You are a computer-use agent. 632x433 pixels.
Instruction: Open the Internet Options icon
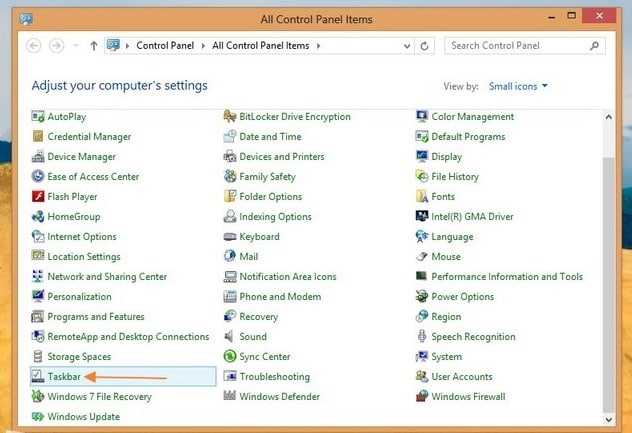tap(38, 237)
